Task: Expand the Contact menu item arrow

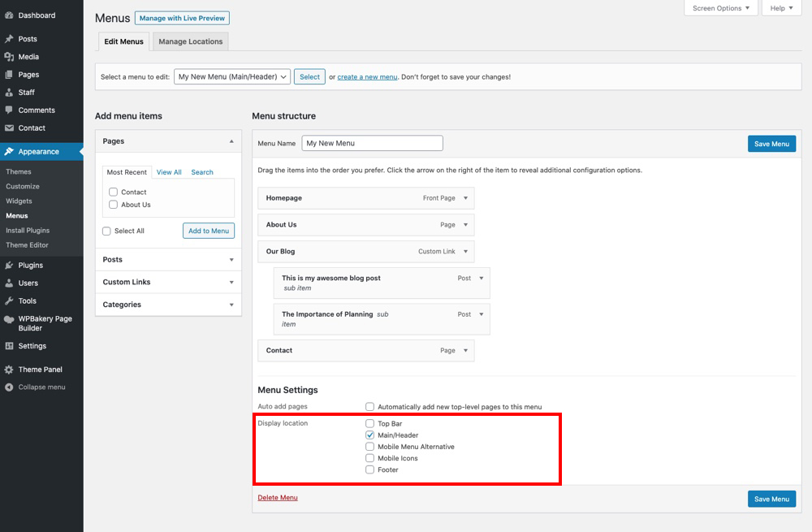Action: pyautogui.click(x=465, y=351)
